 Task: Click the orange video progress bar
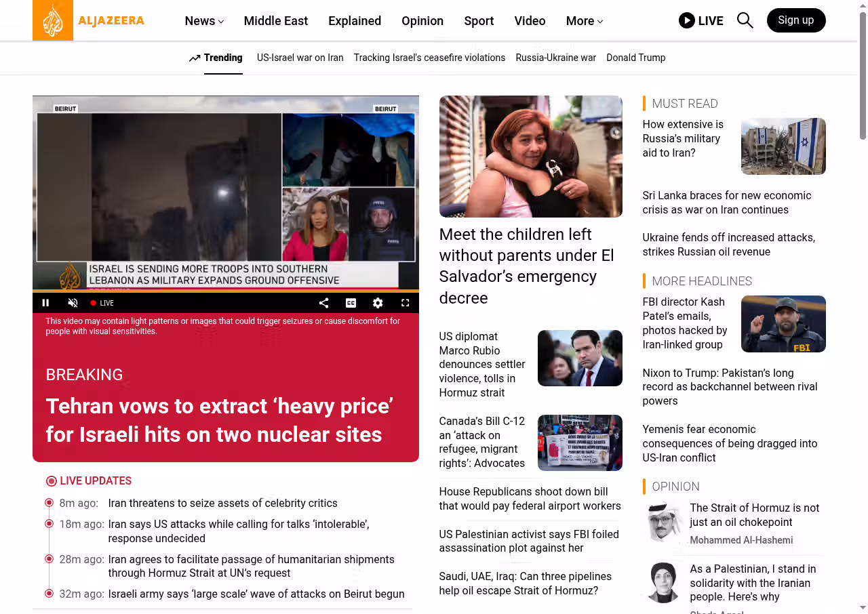(x=226, y=291)
